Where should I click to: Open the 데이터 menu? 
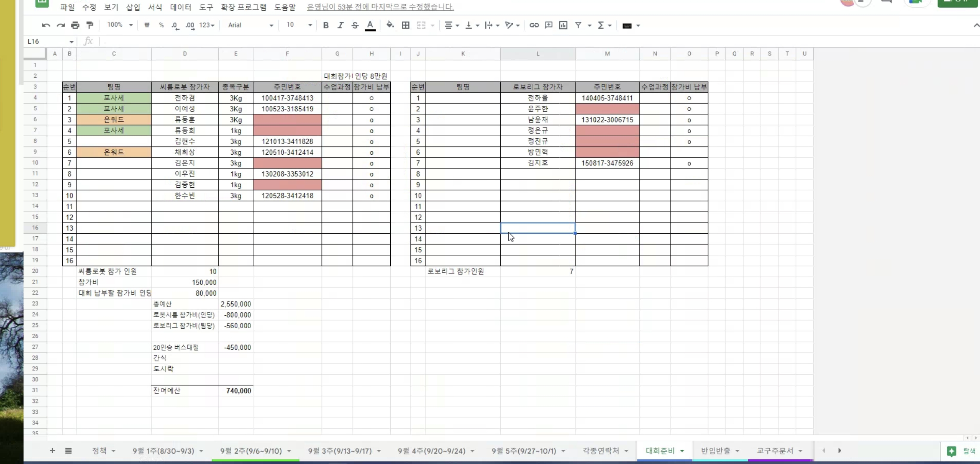point(181,7)
